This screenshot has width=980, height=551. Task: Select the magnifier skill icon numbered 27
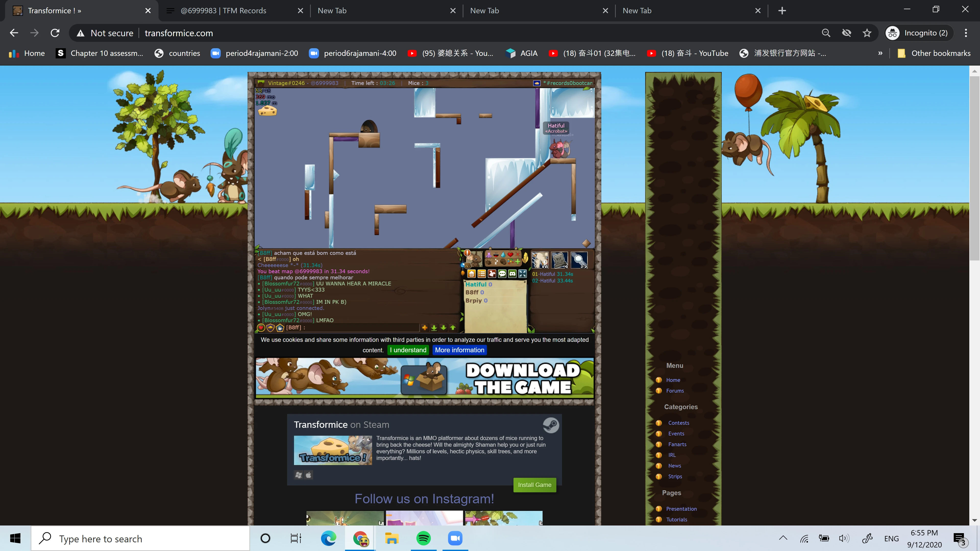click(x=579, y=260)
